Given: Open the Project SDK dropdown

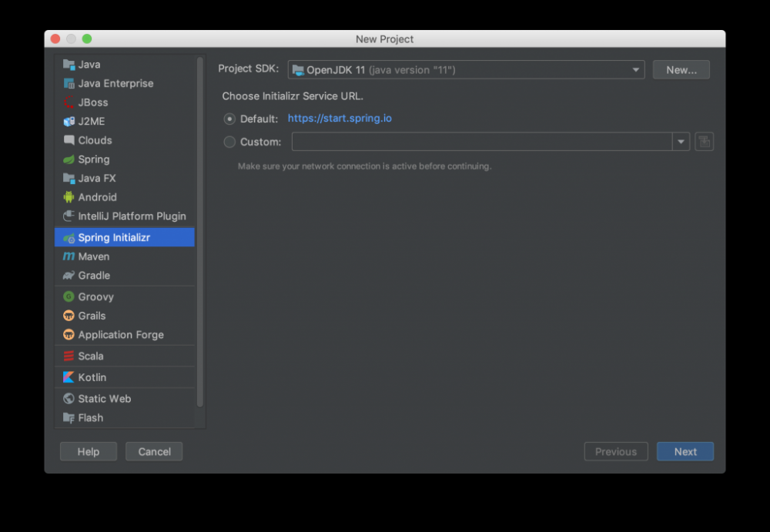Looking at the screenshot, I should click(466, 70).
